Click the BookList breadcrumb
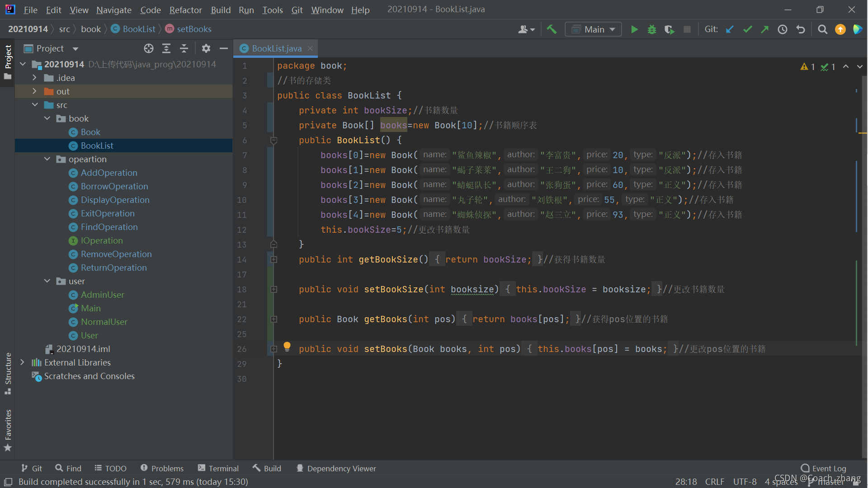This screenshot has height=488, width=868. pyautogui.click(x=133, y=29)
